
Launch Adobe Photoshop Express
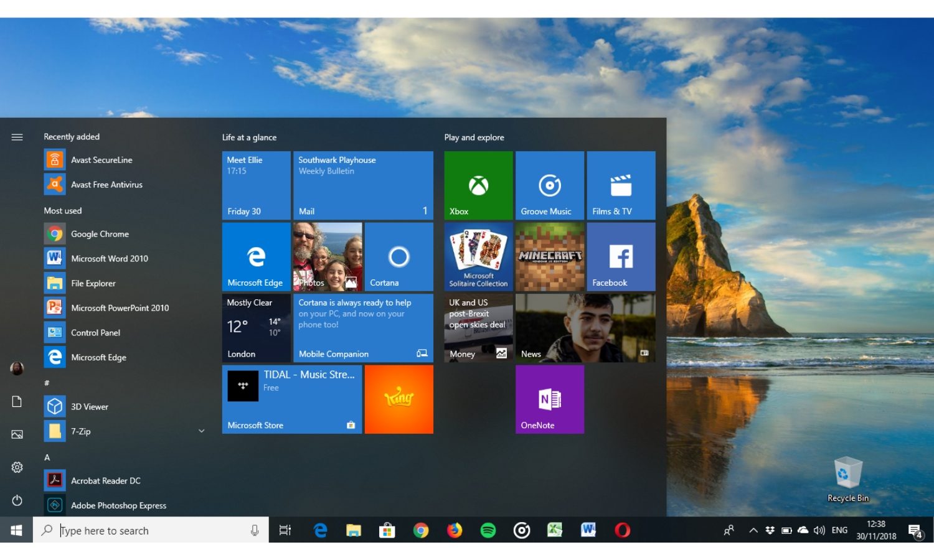[x=125, y=505]
